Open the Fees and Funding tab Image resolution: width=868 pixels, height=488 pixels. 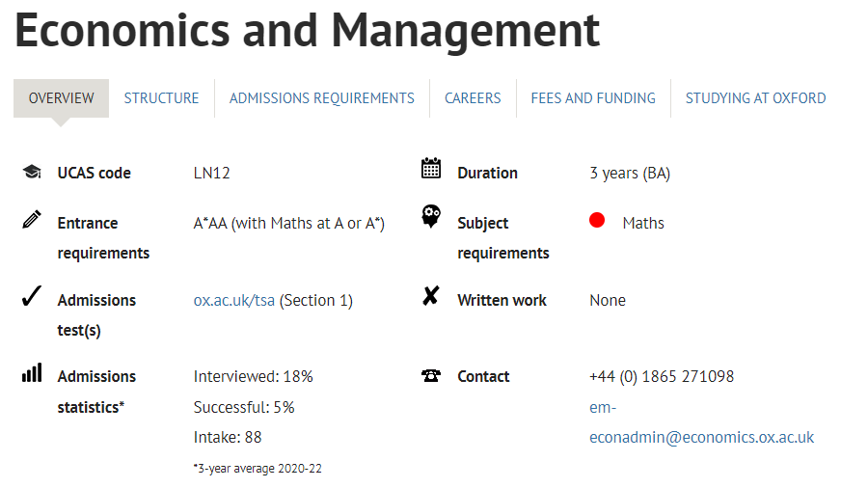[593, 98]
